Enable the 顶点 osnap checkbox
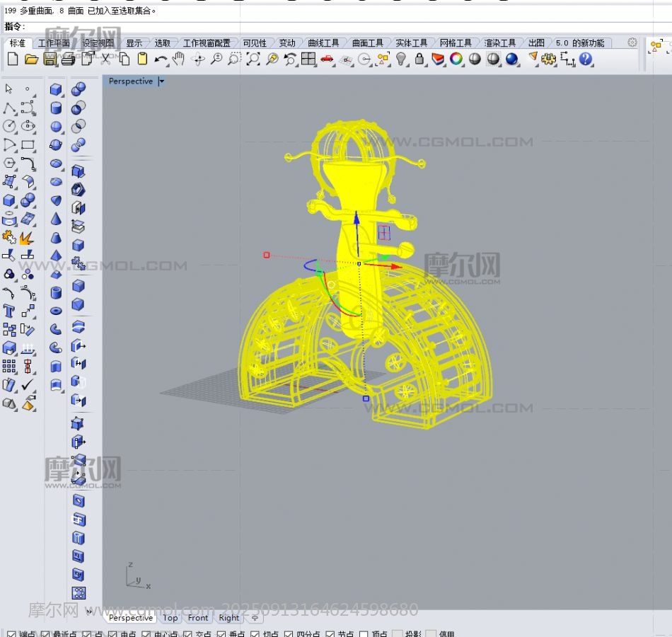Viewport: 672px width, 637px height. (x=364, y=633)
